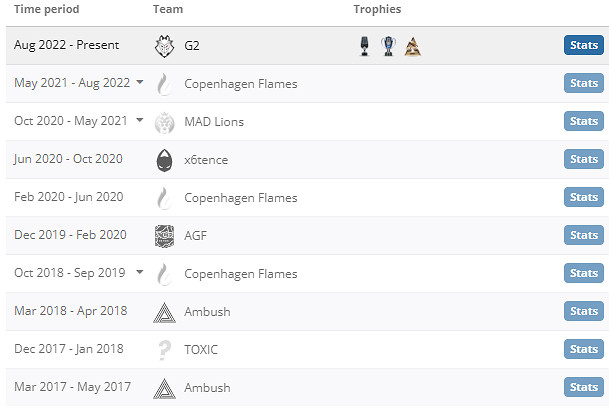Open Stats for G2
The height and width of the screenshot is (411, 609).
583,46
